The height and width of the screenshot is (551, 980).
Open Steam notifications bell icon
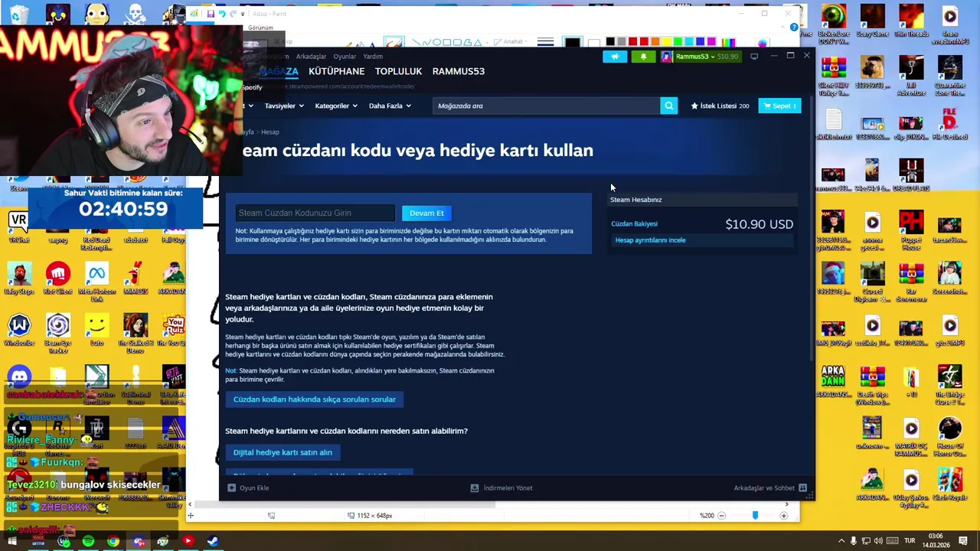click(x=643, y=57)
